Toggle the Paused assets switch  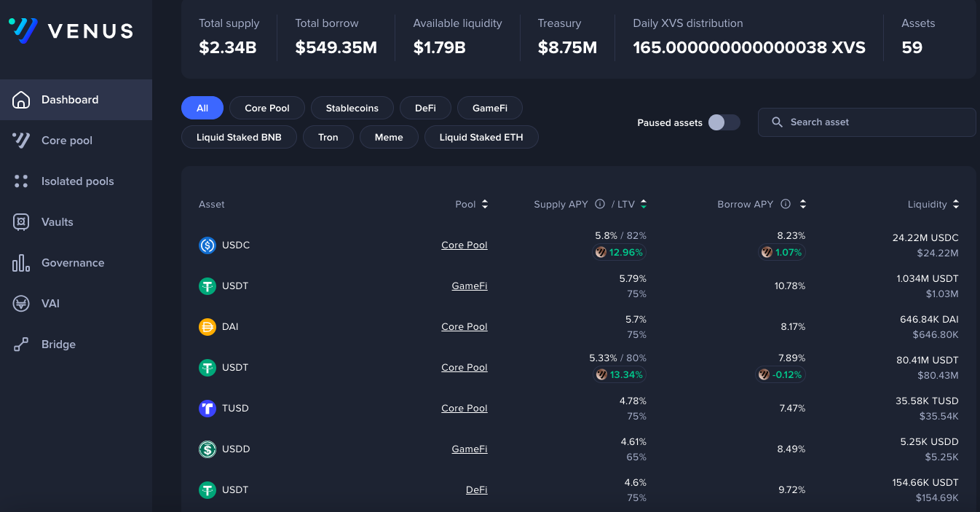(724, 122)
